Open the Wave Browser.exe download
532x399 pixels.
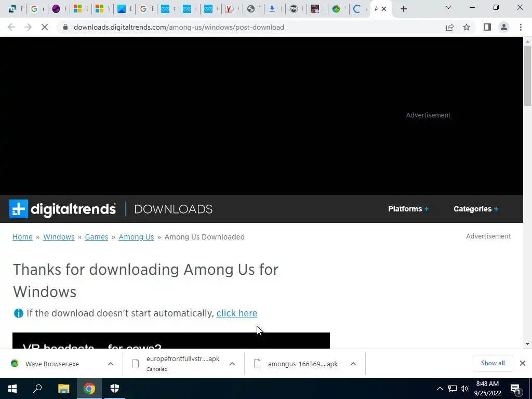pos(52,364)
